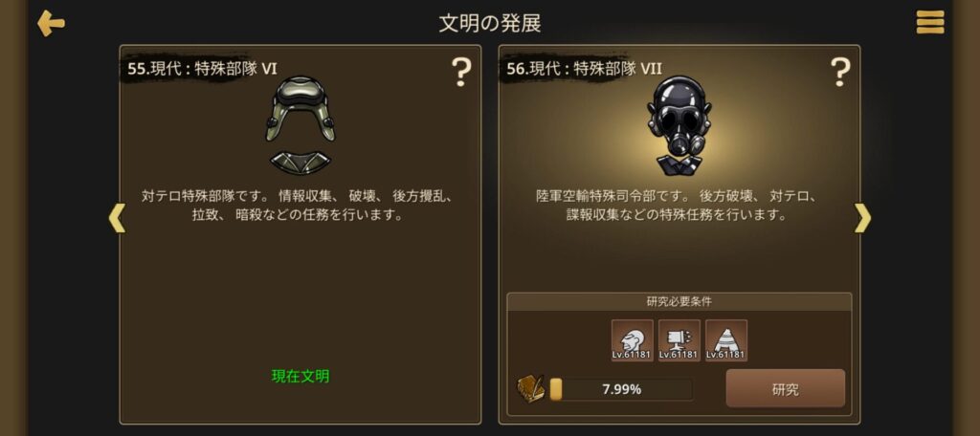Click the 7.99% research progress bar

click(x=620, y=389)
